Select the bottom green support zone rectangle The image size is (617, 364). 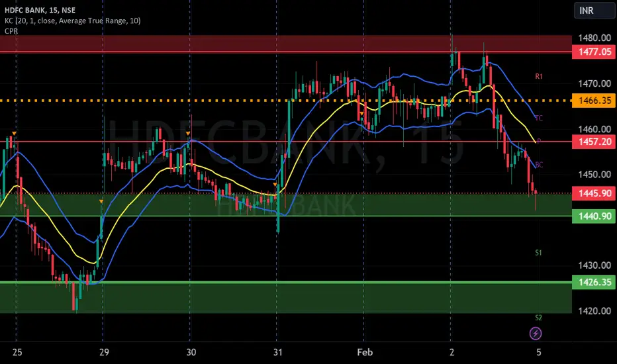click(286, 298)
